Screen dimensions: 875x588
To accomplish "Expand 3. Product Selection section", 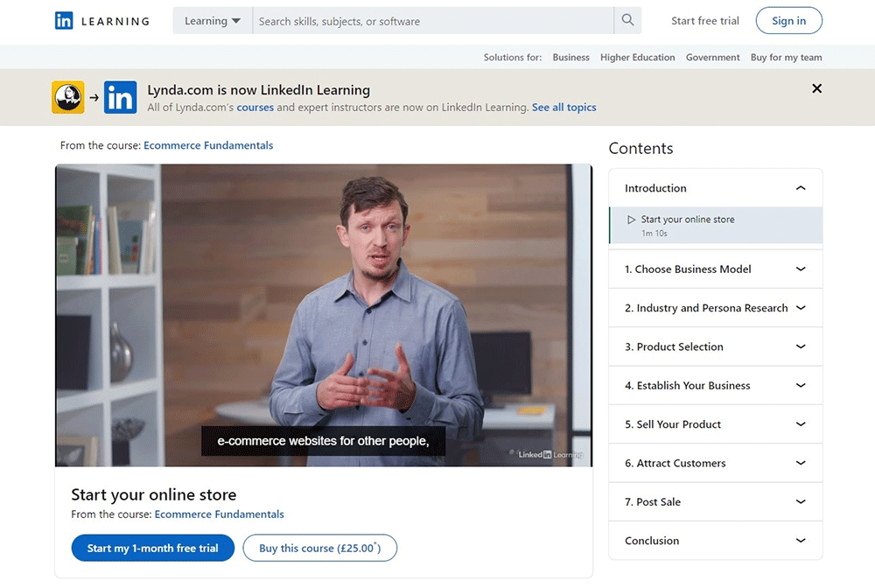I will [x=800, y=347].
